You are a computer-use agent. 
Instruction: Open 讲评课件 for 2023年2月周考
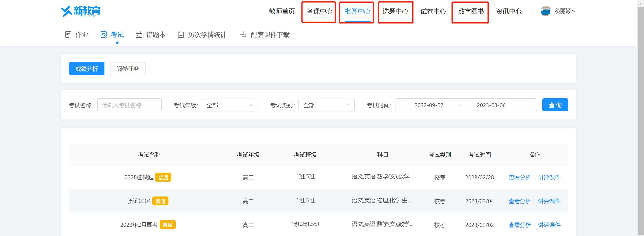pyautogui.click(x=549, y=225)
